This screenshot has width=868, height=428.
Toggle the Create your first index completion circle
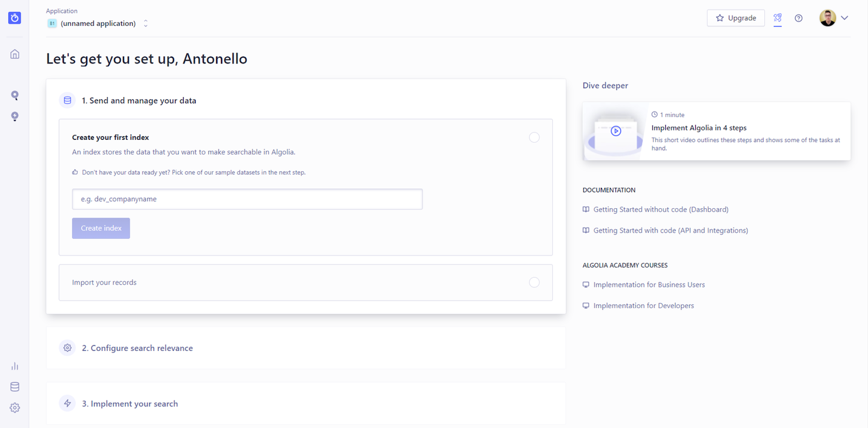point(534,137)
